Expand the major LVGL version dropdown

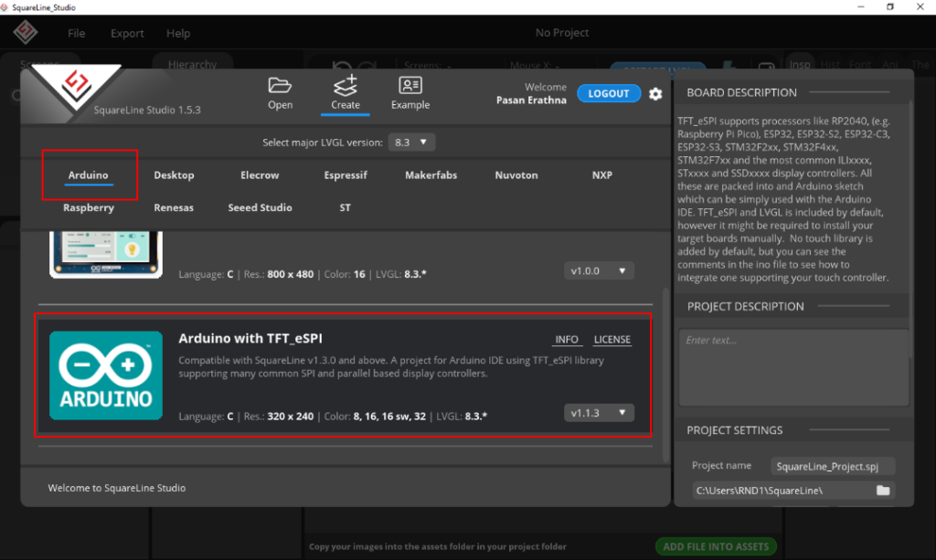tap(412, 143)
